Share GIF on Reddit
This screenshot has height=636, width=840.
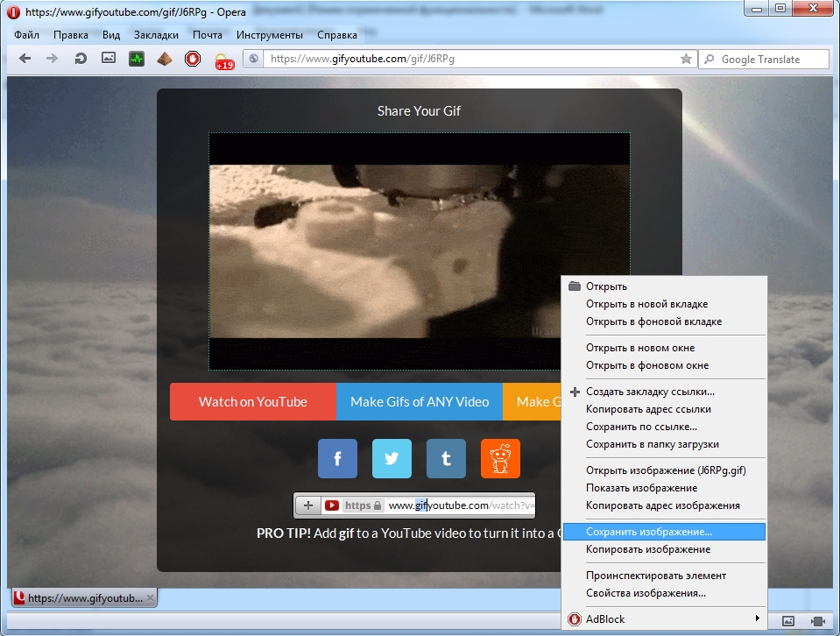(500, 458)
